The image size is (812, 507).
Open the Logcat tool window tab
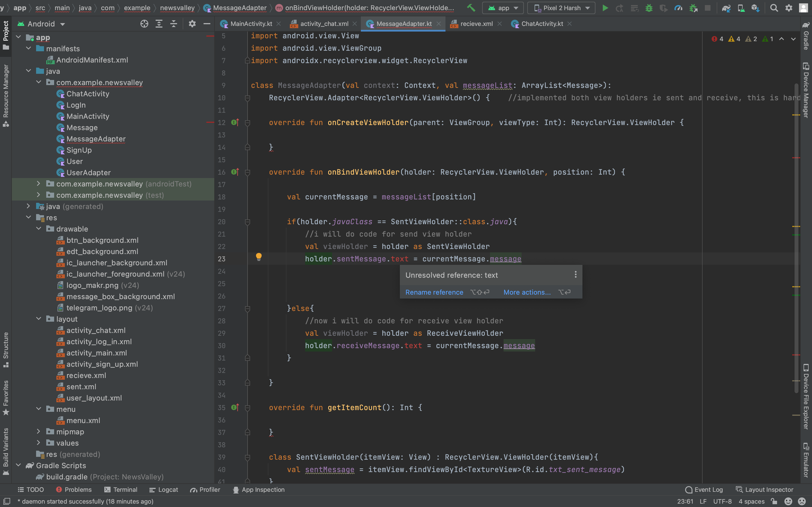164,490
